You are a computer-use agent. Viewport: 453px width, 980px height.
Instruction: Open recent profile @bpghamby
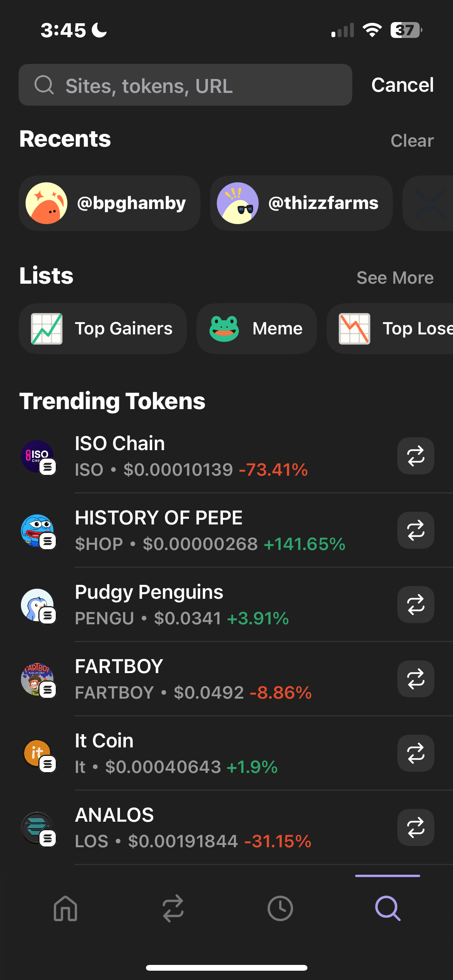click(110, 203)
